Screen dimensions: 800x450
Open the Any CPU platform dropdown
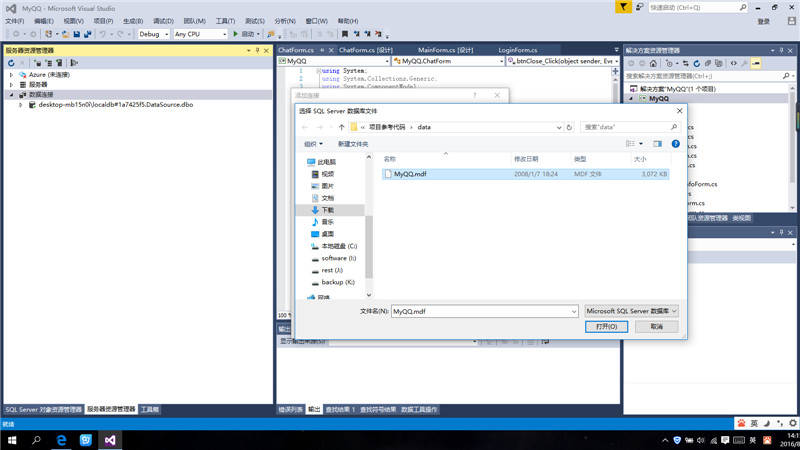click(200, 34)
